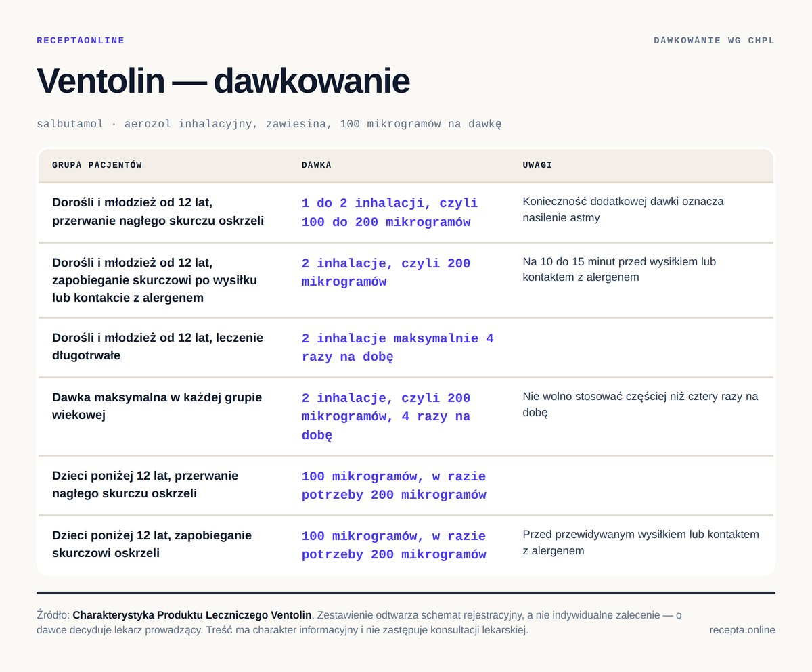Click the 'DAWKA' column header

point(317,165)
